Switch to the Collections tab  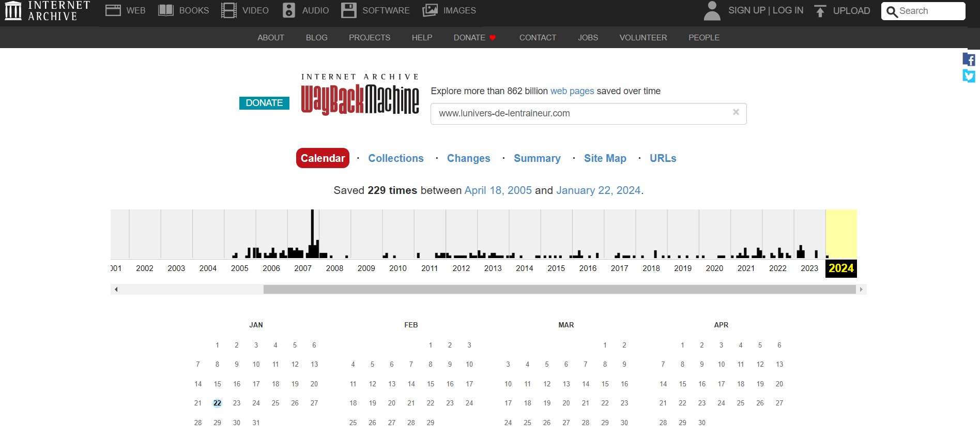(x=396, y=158)
